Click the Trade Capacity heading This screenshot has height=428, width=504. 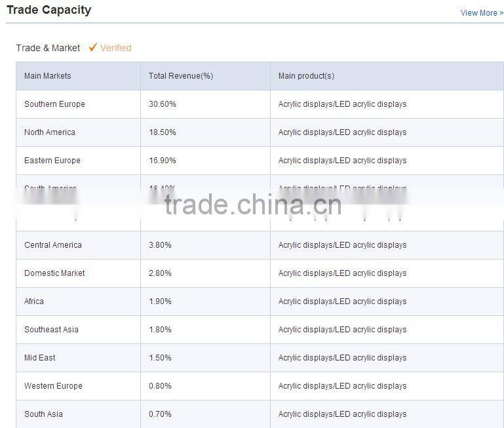(48, 10)
